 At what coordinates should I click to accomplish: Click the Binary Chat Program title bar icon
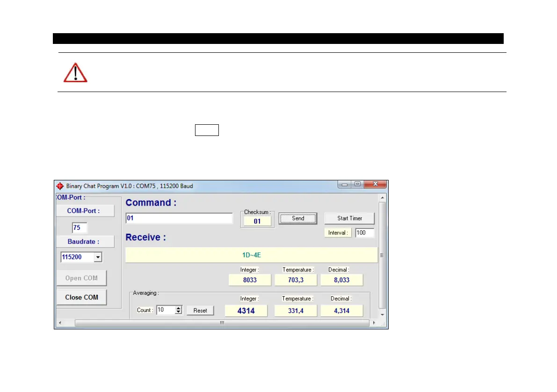coord(60,186)
